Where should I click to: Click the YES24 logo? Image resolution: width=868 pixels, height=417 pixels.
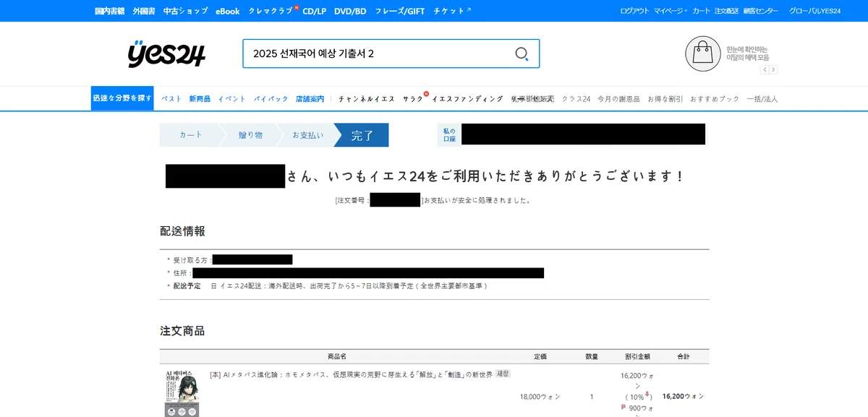(x=166, y=53)
